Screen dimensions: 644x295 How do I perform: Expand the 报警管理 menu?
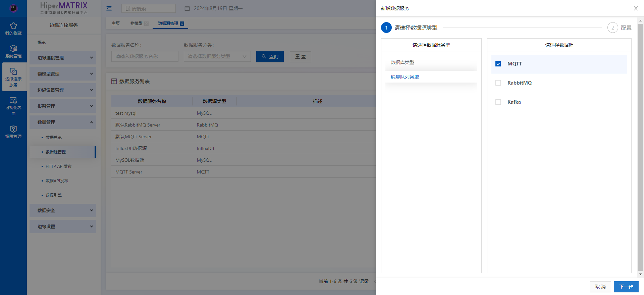coord(63,106)
